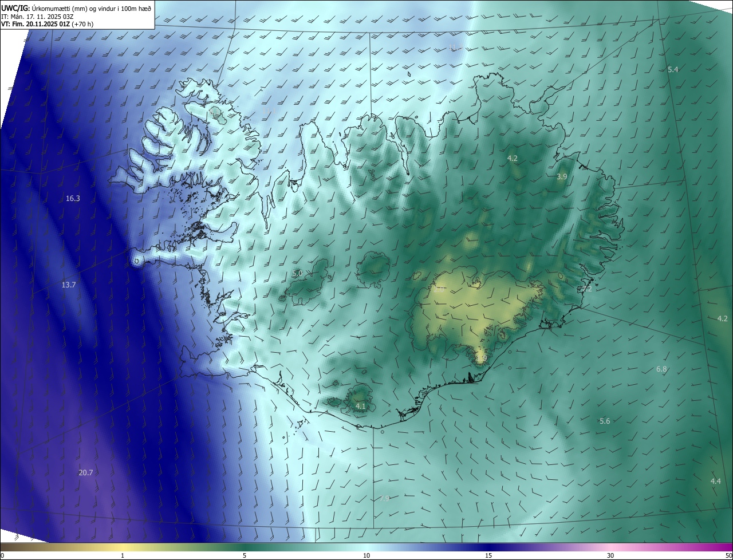Click the 'VT: Fim. 20.11.2025 01Z (+70 h)' line

click(48, 24)
